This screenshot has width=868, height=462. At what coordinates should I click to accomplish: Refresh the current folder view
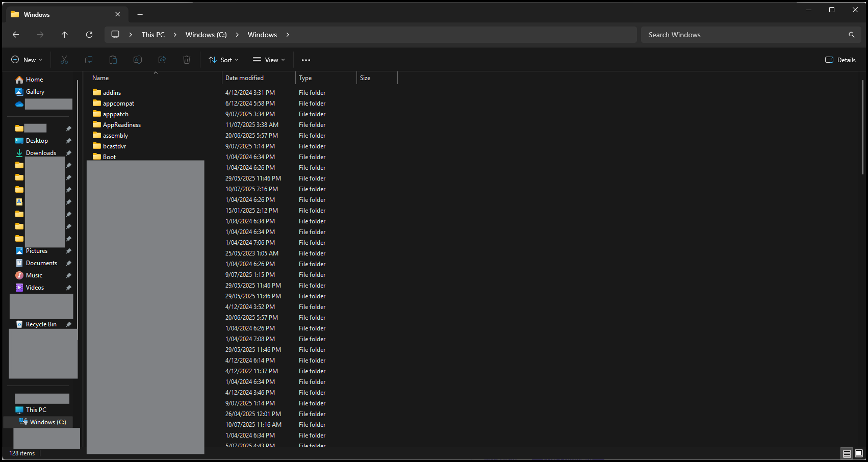[89, 35]
